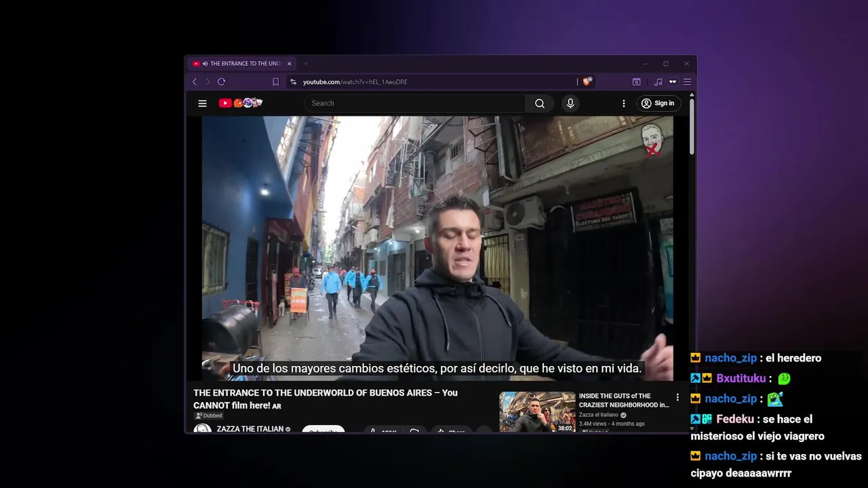Search with your voice microphone button
Screen dimensions: 868x488
(x=570, y=103)
